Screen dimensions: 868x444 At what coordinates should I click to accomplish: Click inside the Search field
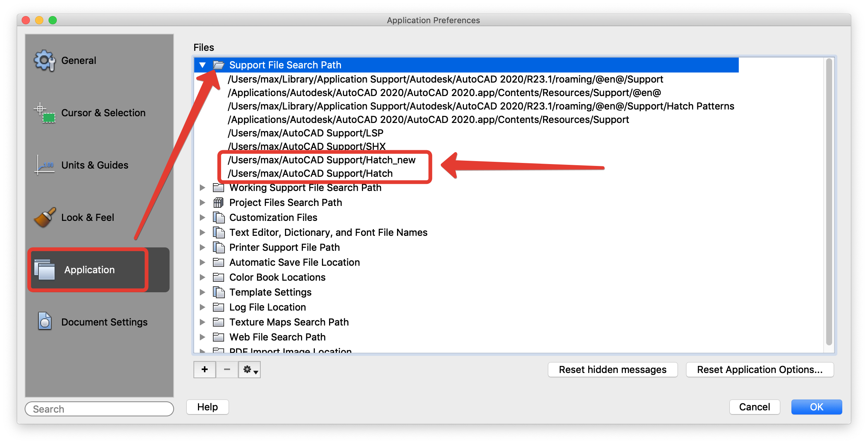99,409
